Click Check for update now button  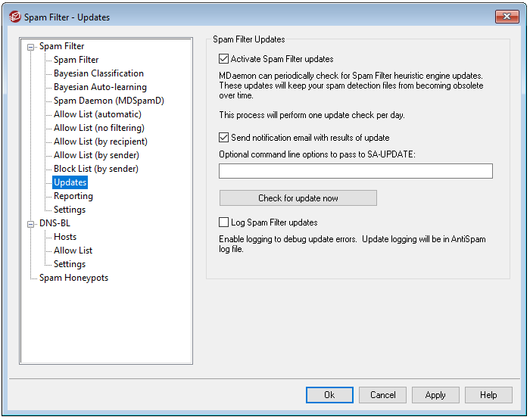tap(298, 198)
